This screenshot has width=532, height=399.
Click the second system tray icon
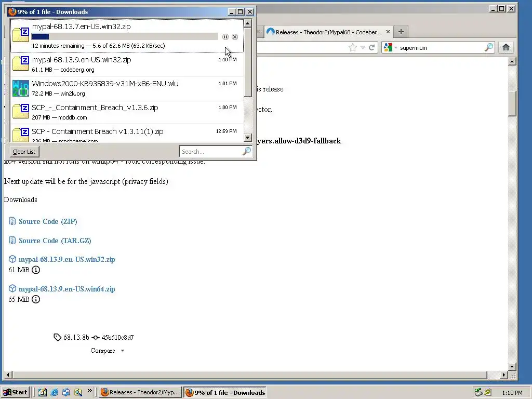488,392
